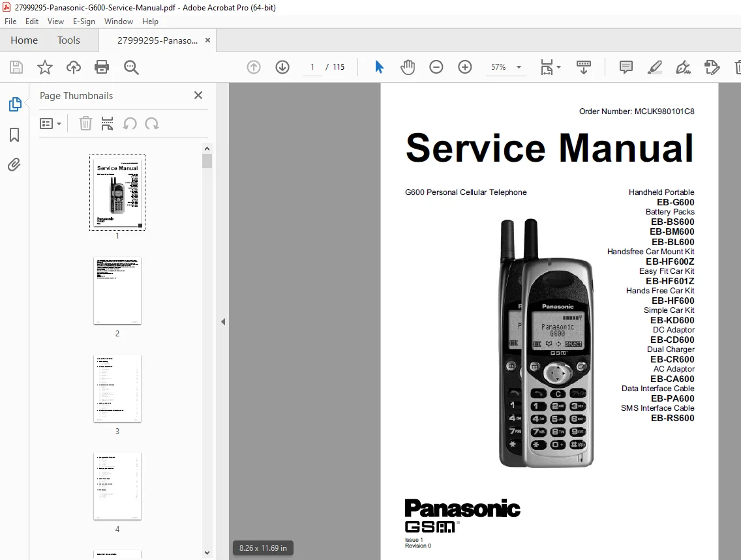741x560 pixels.
Task: Open the View menu
Action: tap(55, 22)
